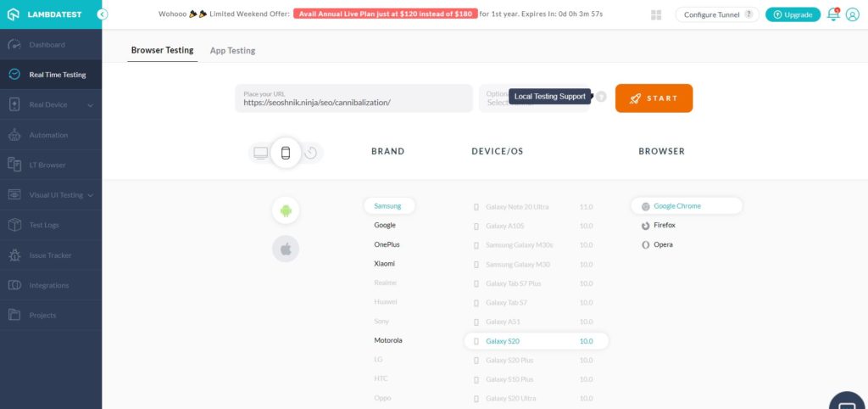Switch to App Testing tab
868x409 pixels.
point(232,50)
